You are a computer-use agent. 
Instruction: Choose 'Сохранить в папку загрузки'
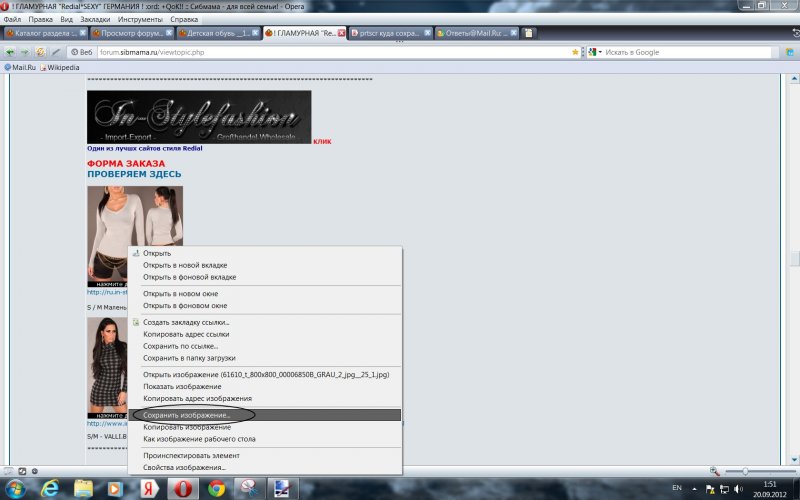click(265, 358)
